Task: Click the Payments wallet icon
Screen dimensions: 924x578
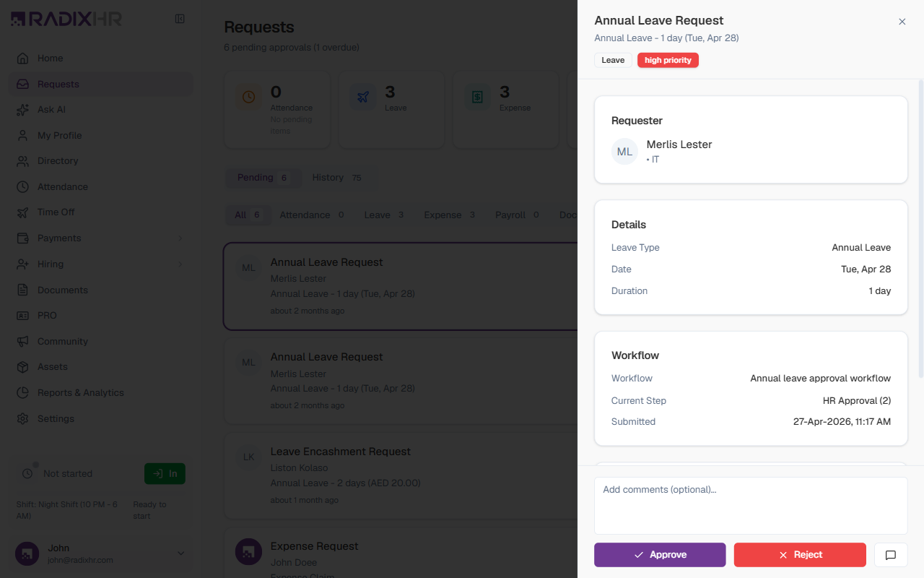Action: pos(23,238)
